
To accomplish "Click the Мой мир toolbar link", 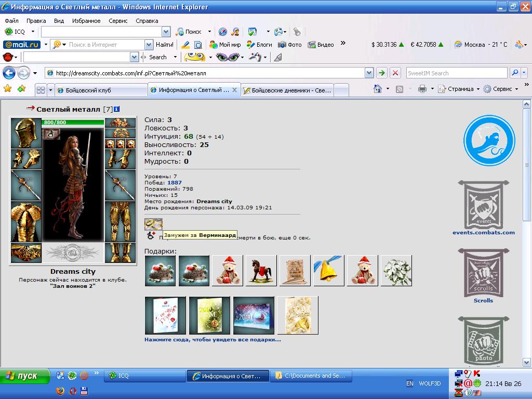I will (x=225, y=45).
